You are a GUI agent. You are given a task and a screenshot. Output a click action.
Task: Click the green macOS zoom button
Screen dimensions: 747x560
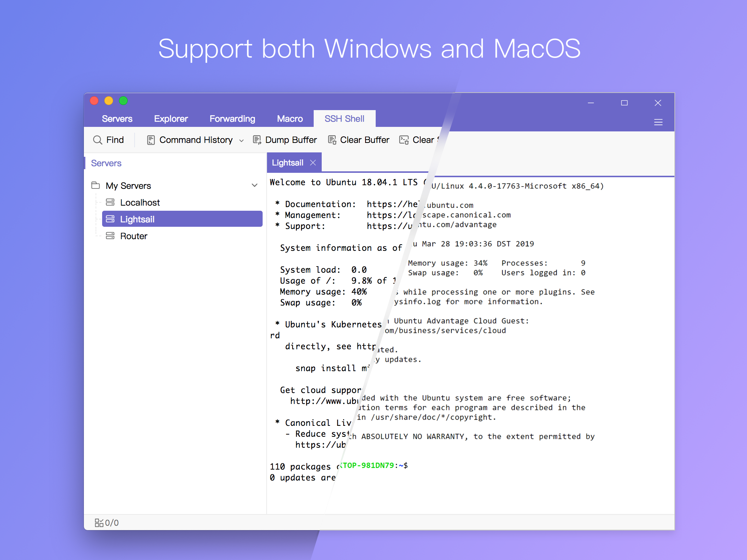(123, 101)
